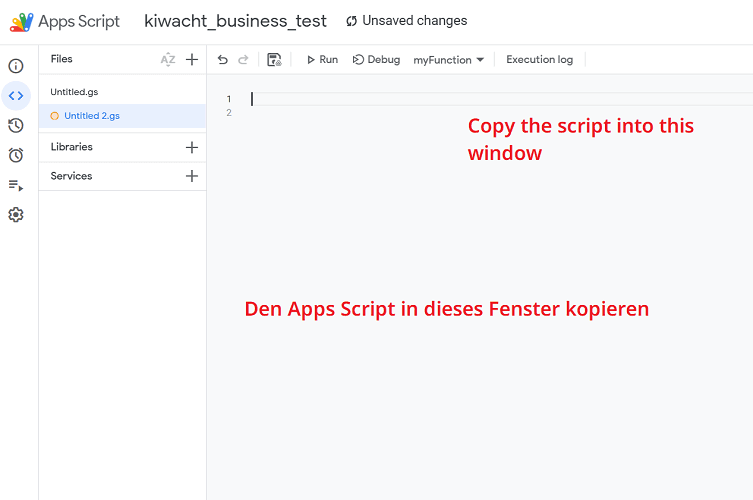Open the Overview info icon in sidebar

16,66
